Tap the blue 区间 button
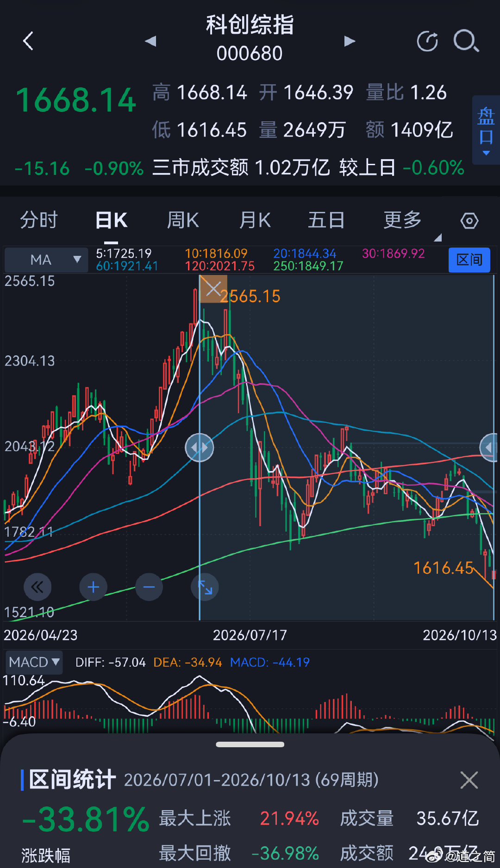Image resolution: width=500 pixels, height=868 pixels. (469, 260)
